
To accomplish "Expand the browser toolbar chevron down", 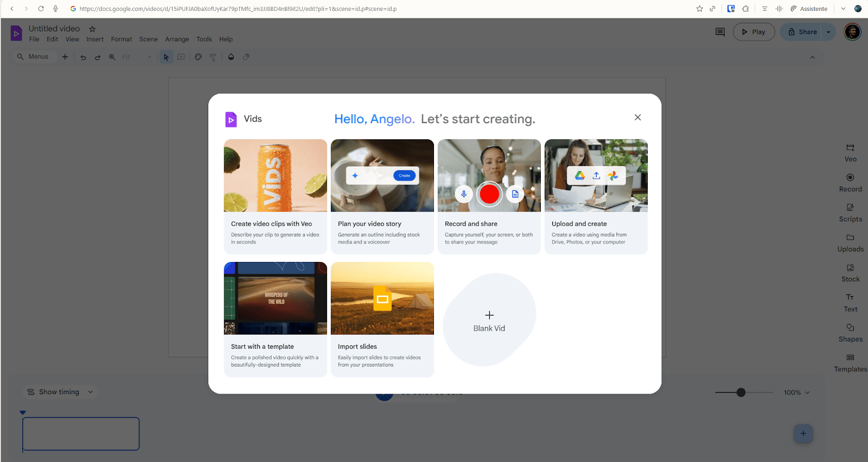I will click(x=843, y=9).
